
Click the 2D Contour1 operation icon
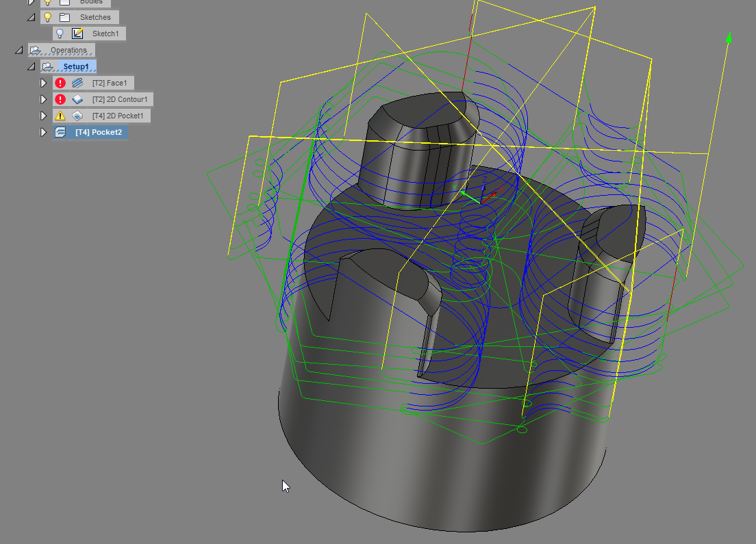tap(77, 99)
